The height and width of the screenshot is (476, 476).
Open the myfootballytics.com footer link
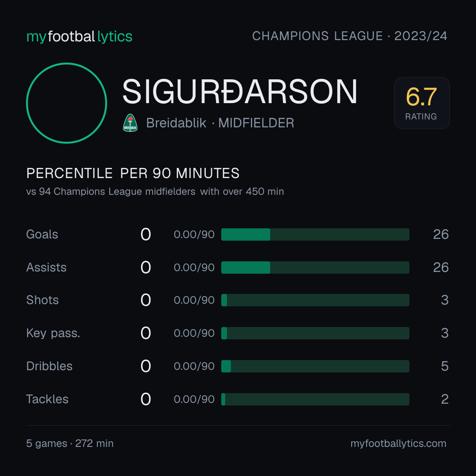[x=398, y=443]
